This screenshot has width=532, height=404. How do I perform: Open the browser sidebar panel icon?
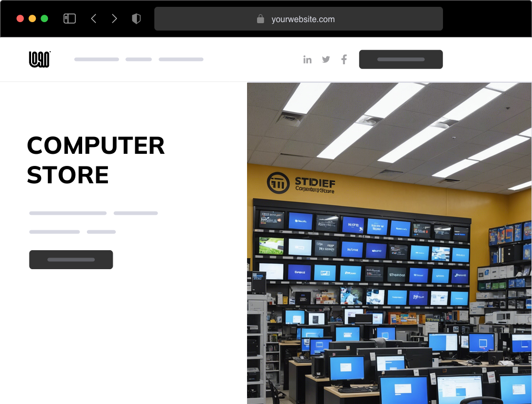(x=69, y=18)
